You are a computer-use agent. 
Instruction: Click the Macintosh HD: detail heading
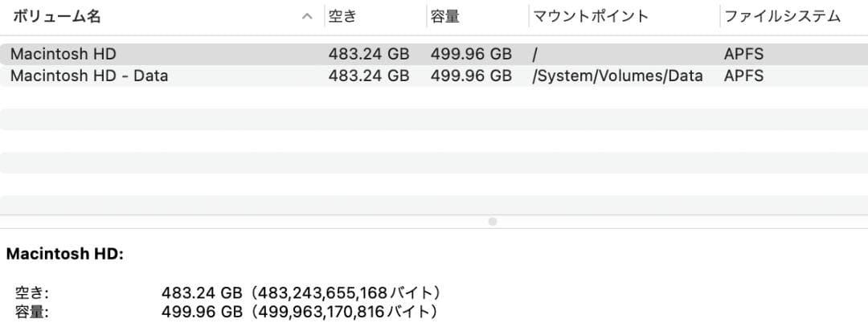[65, 255]
